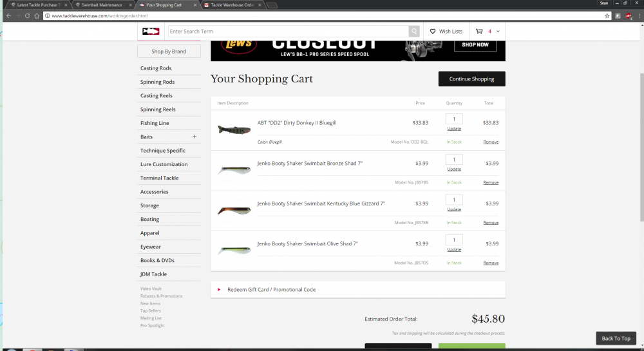Click the Olive Shad swimbait thumbnail
The width and height of the screenshot is (644, 351).
tap(234, 250)
